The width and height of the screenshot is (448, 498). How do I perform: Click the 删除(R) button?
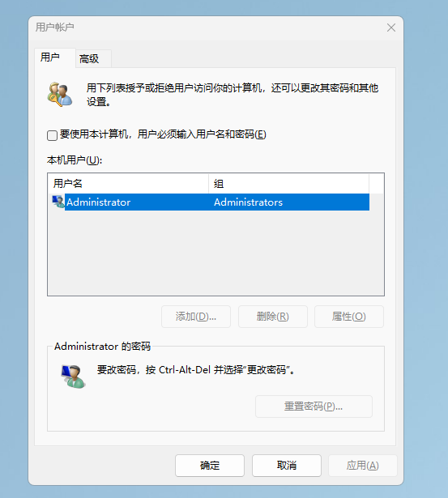273,317
